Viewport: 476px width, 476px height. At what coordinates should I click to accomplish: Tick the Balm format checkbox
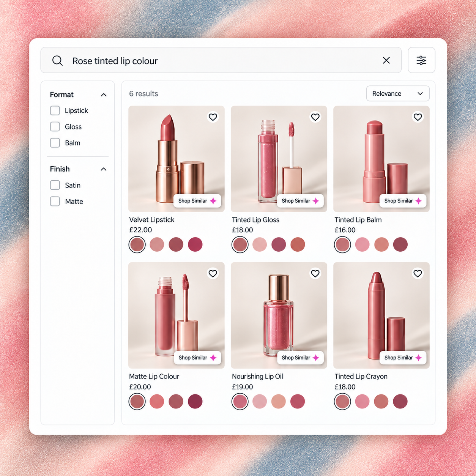pyautogui.click(x=55, y=143)
